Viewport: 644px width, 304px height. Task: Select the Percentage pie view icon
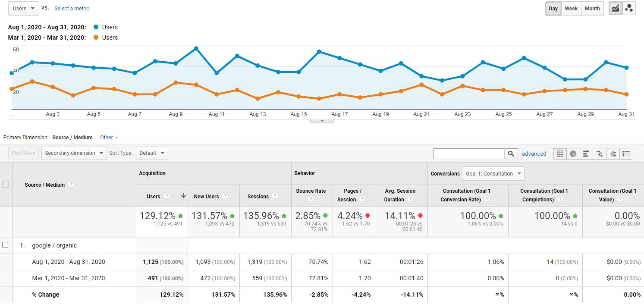tap(573, 154)
